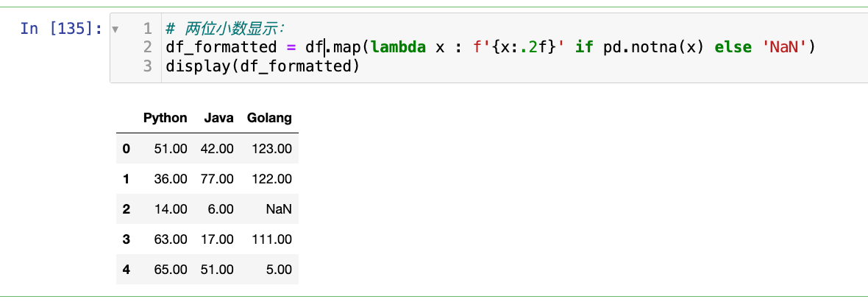Viewport: 868px width, 302px height.
Task: Click the 77.00 value in Java column
Action: click(x=217, y=179)
